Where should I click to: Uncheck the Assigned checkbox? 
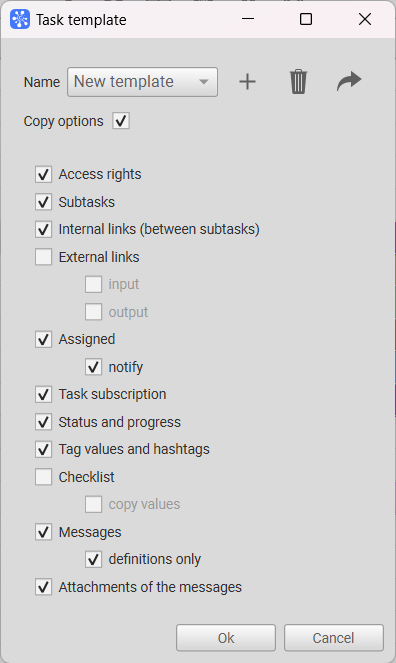click(x=44, y=339)
